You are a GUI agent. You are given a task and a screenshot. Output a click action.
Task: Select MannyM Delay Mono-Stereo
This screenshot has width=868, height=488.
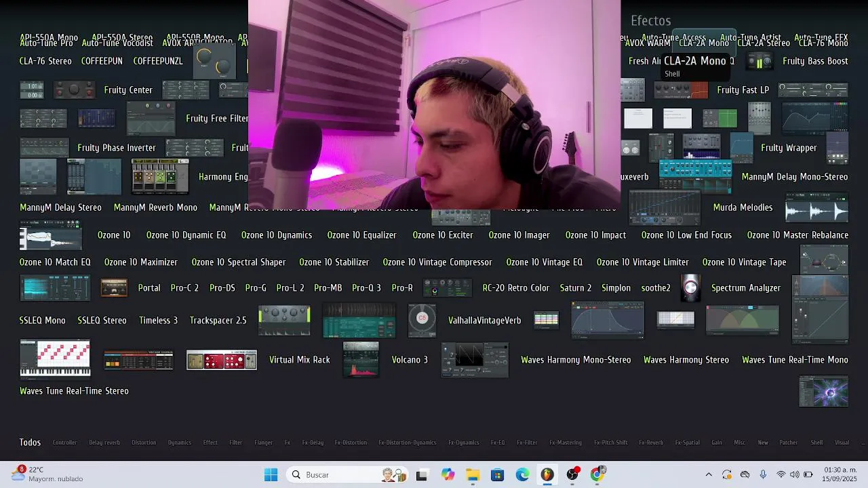(795, 177)
